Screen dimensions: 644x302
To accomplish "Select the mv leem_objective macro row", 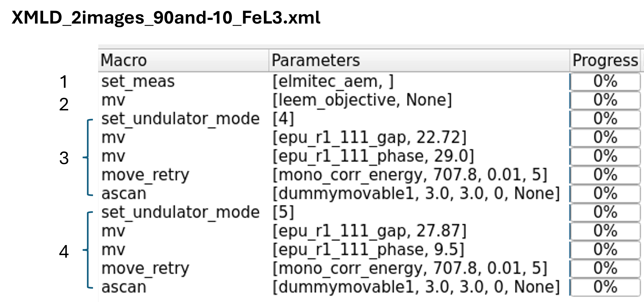I will coord(113,100).
